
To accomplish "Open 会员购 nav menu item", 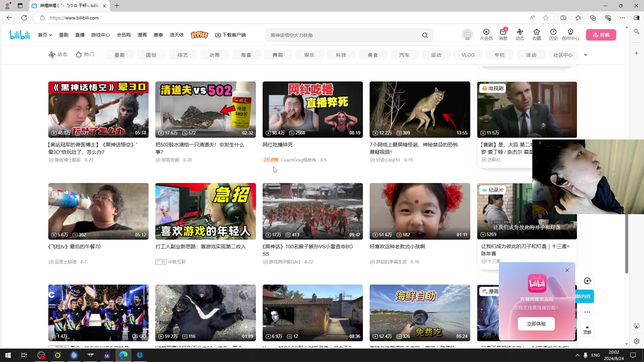I will (x=124, y=35).
